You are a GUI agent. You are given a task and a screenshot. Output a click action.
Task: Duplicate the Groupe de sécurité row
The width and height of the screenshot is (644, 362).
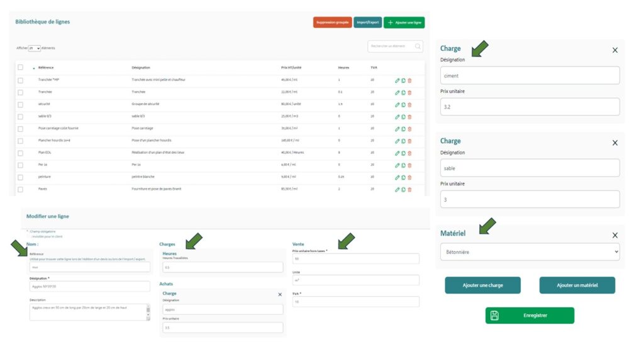point(403,105)
